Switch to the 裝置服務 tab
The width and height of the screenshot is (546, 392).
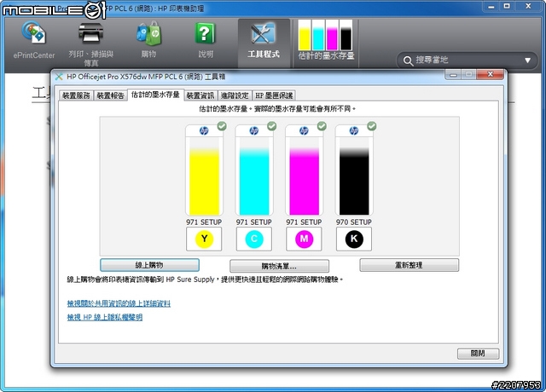coord(76,95)
